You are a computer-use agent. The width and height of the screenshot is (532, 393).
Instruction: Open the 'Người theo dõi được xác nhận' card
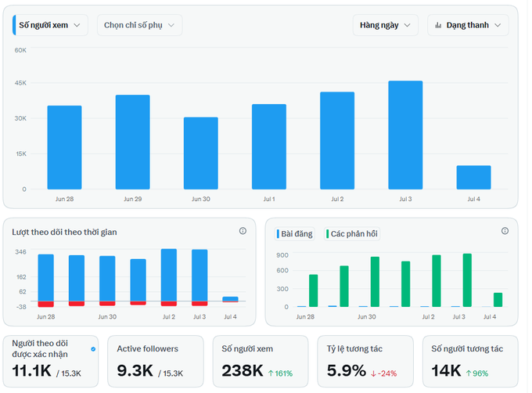pyautogui.click(x=51, y=361)
